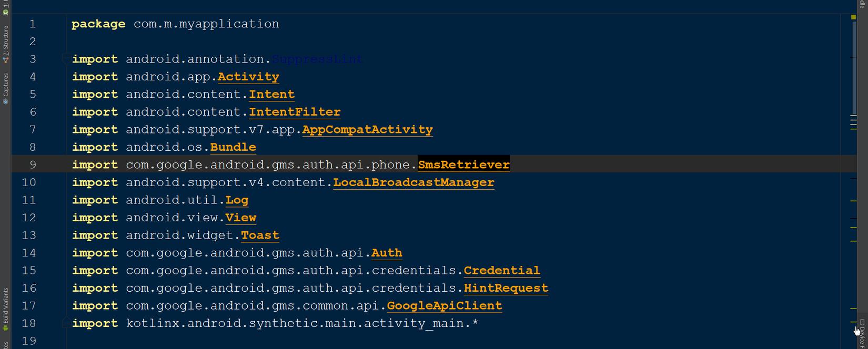Click the IntentFilter import on line 6
Viewport: 868px width, 349px height.
coord(295,112)
